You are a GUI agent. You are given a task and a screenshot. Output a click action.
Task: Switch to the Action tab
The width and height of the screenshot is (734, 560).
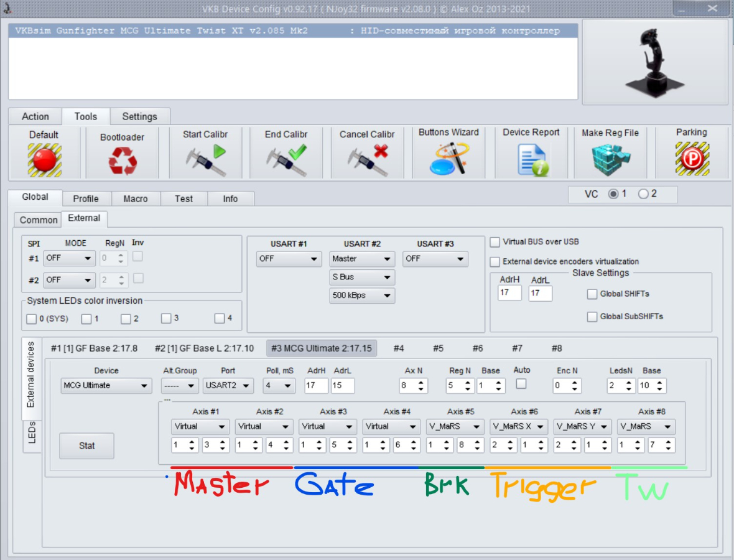tap(35, 116)
